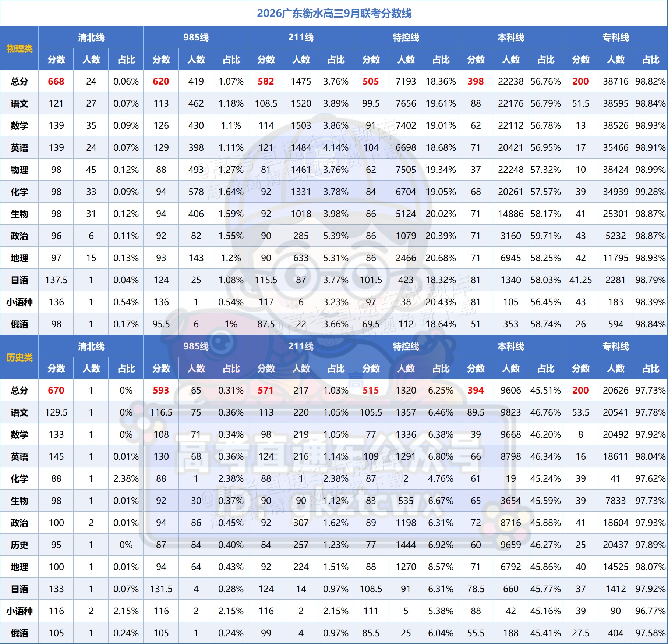Select the 物理类 category label
This screenshot has height=644, width=668.
click(19, 49)
